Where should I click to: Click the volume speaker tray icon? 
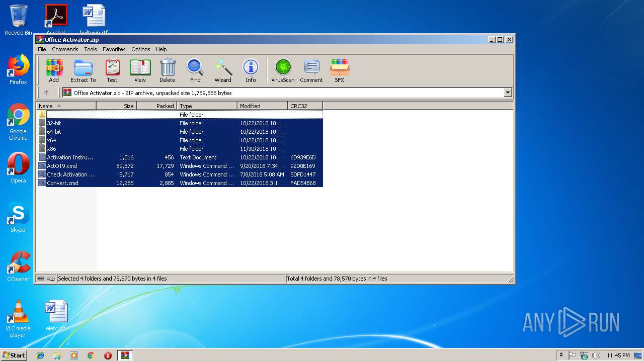coord(596,355)
